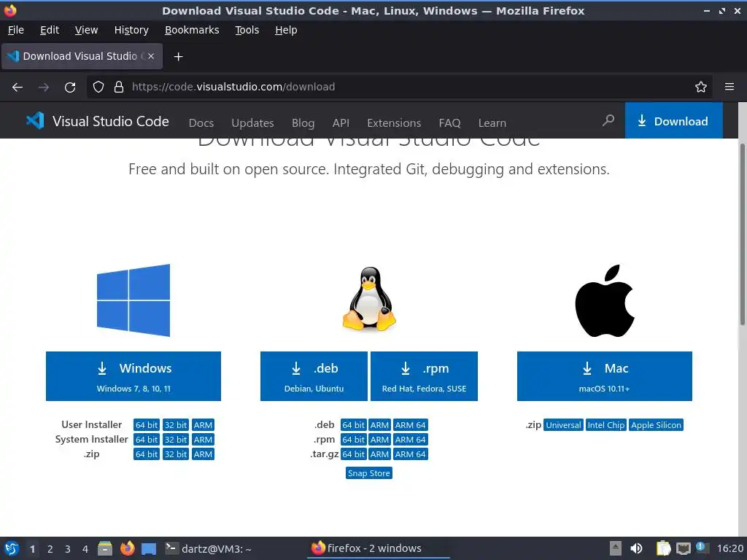Viewport: 747px width, 560px height.
Task: Click the URL address bar
Action: click(x=400, y=87)
